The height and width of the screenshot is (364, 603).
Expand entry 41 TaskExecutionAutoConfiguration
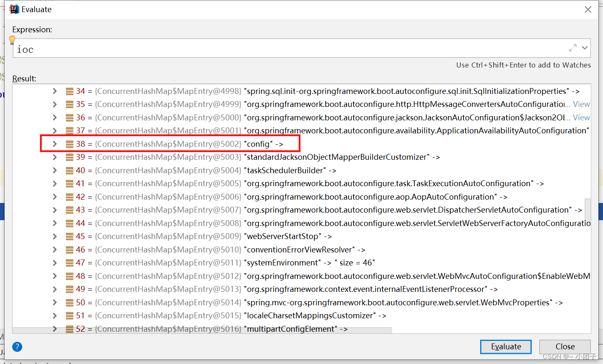click(55, 183)
